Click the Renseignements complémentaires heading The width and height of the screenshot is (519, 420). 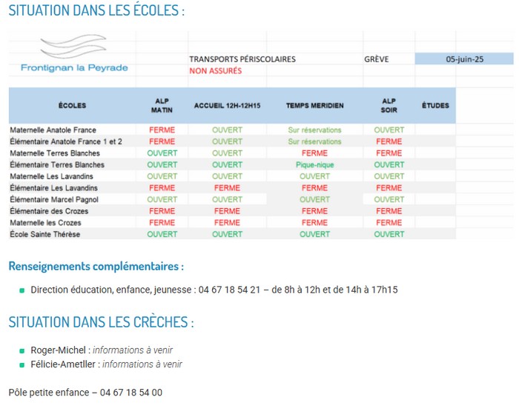(96, 266)
